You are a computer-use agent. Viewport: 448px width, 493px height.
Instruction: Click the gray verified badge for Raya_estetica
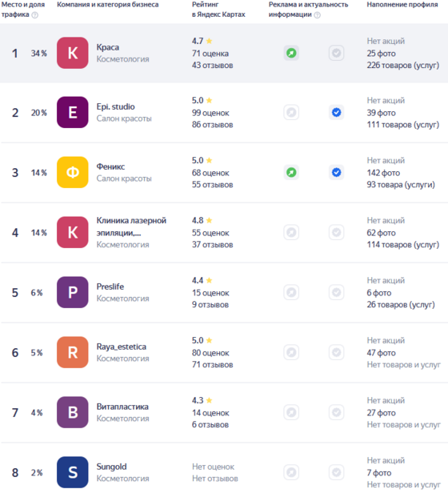[336, 352]
